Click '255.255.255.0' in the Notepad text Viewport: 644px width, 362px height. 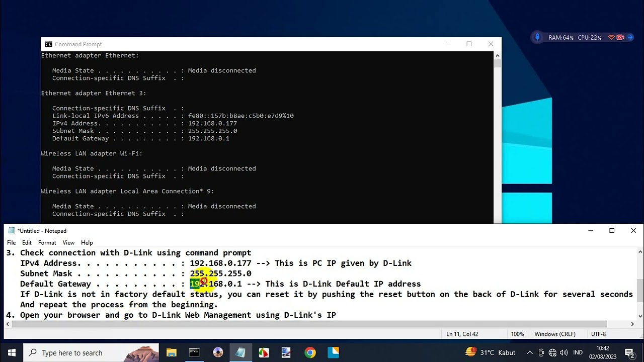[220, 274]
